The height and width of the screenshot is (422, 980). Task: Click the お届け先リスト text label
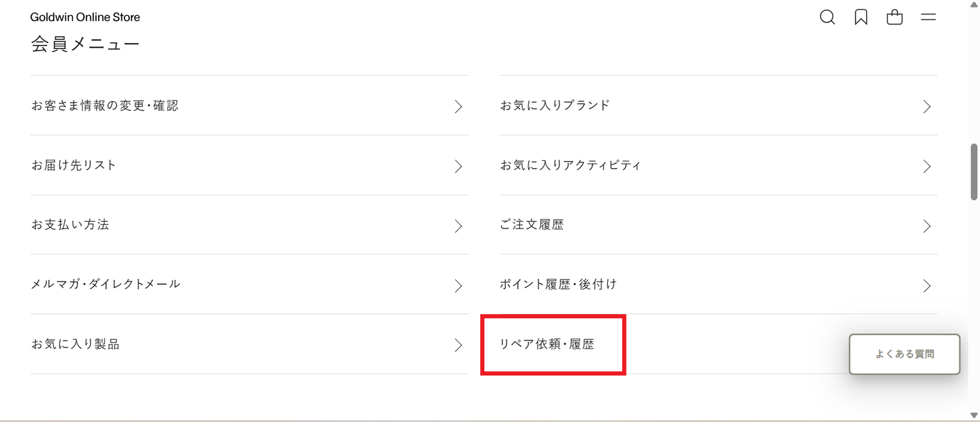pyautogui.click(x=74, y=166)
